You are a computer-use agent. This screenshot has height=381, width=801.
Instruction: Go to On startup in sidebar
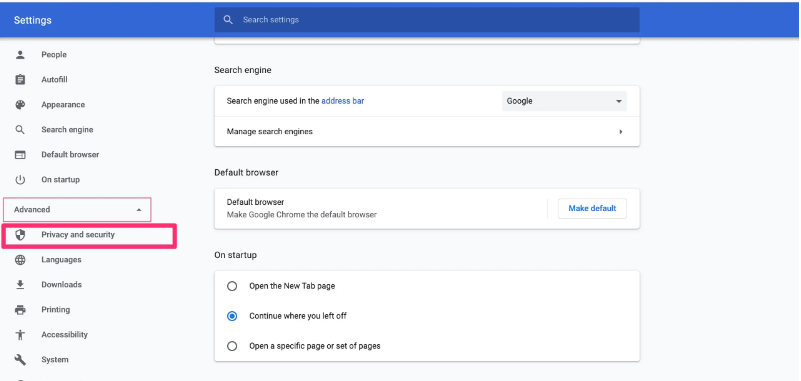60,180
